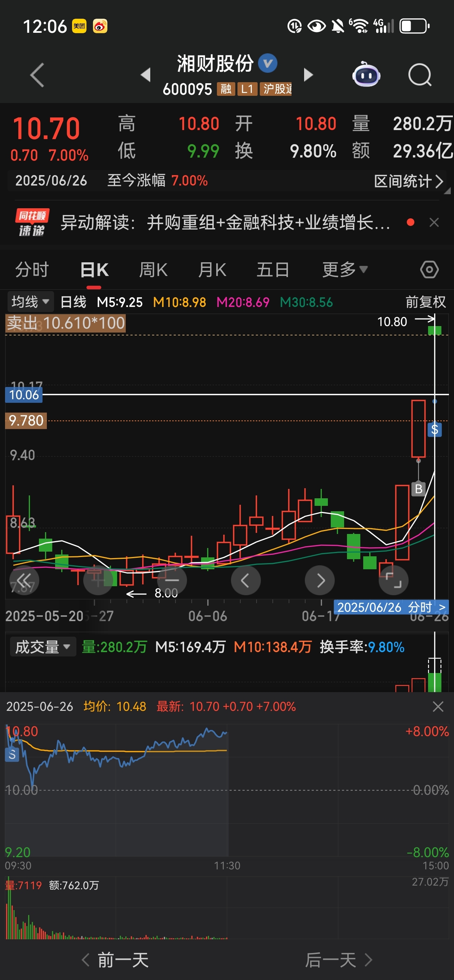This screenshot has width=454, height=980.
Task: Open the 更多 dropdown
Action: pos(345,269)
